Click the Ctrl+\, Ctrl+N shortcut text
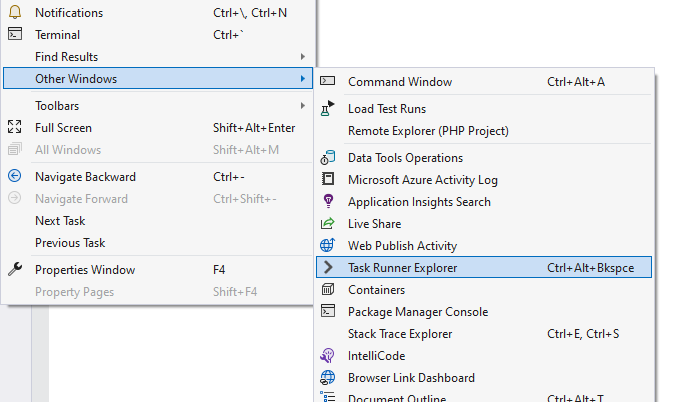This screenshot has width=682, height=402. pyautogui.click(x=250, y=13)
